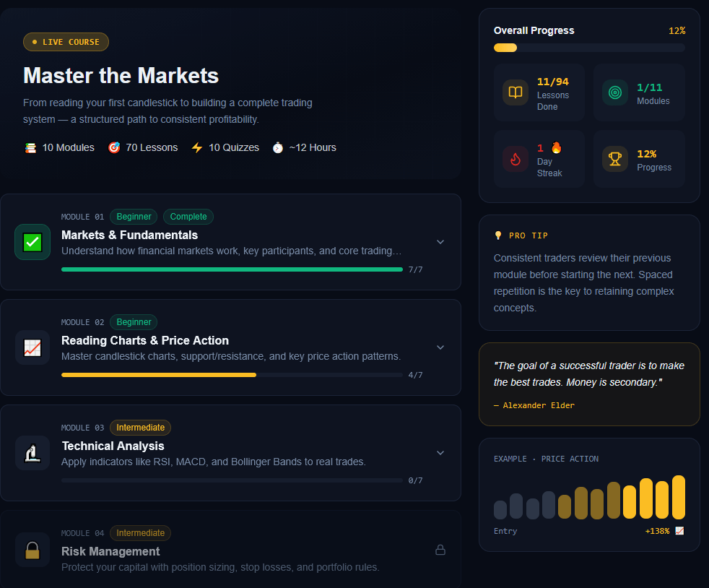
Task: Open the Risk Management module title
Action: [110, 552]
